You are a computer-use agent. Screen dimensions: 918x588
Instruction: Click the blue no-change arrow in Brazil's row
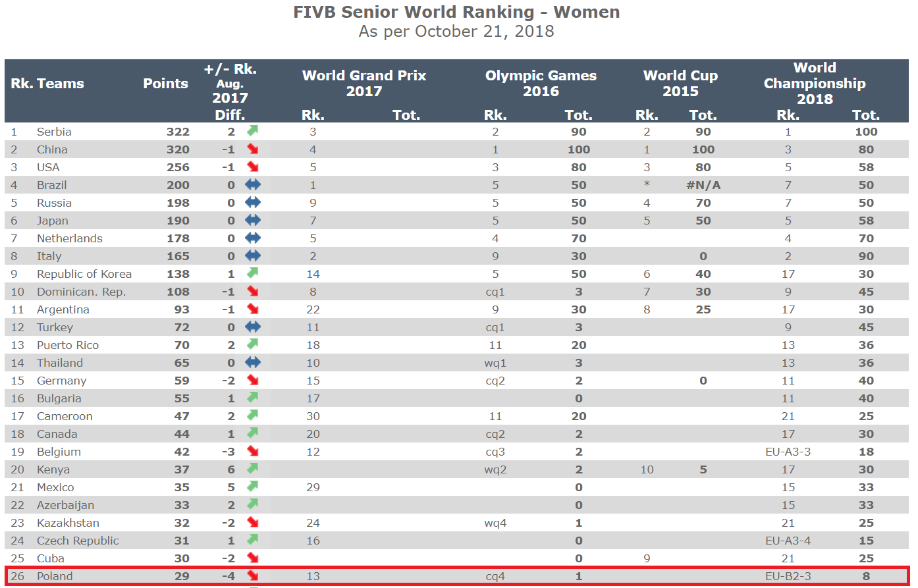(x=252, y=185)
